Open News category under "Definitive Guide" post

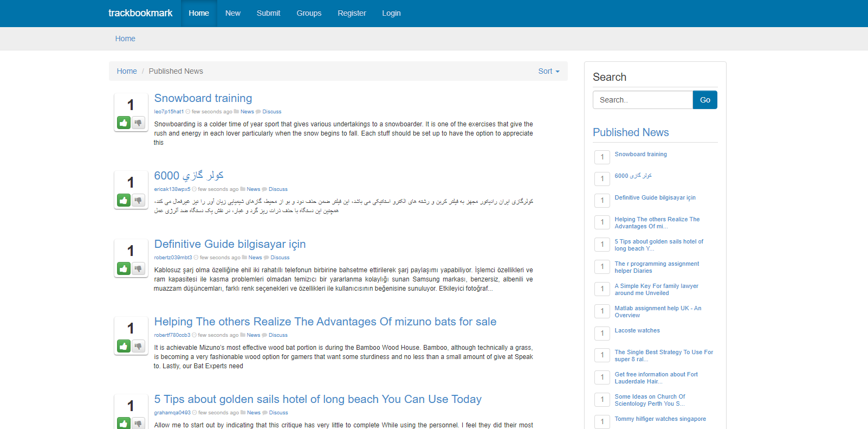(x=255, y=258)
